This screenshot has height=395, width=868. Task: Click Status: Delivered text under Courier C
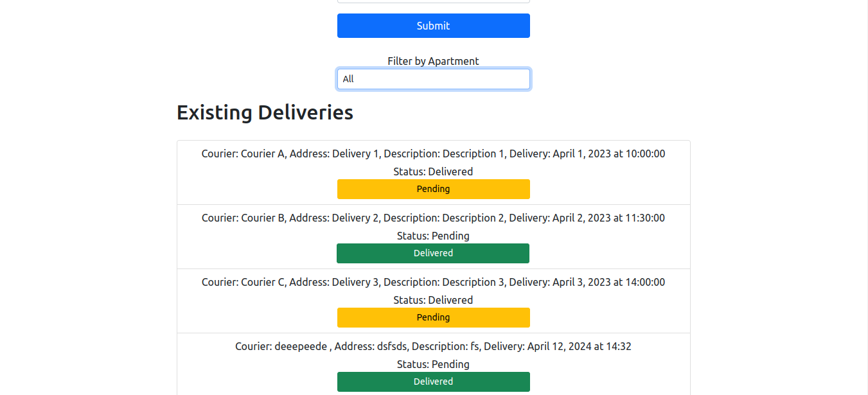point(433,300)
